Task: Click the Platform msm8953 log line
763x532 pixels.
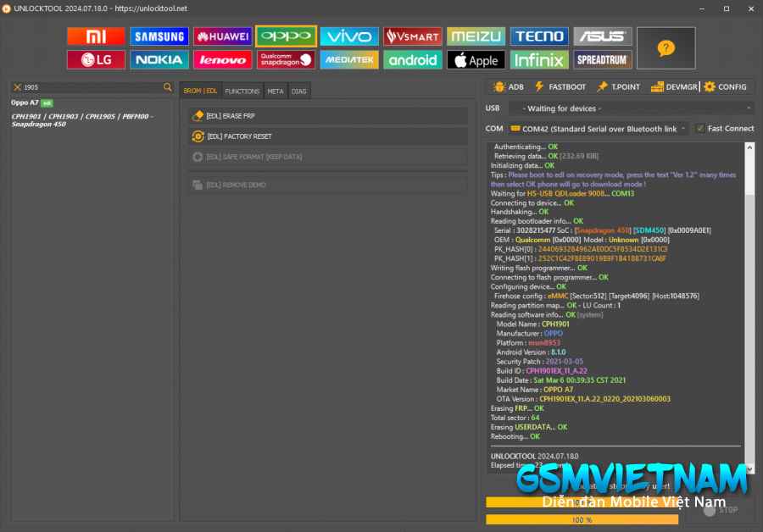Action: click(528, 343)
